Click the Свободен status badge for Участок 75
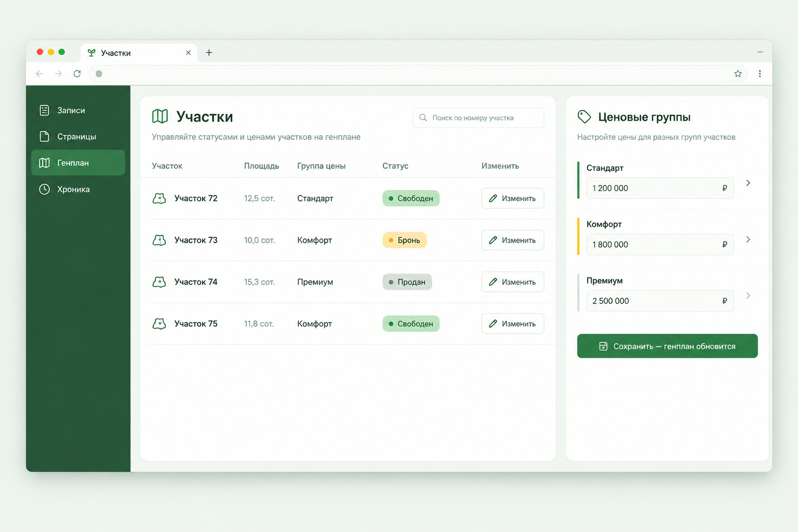This screenshot has width=798, height=532. [411, 324]
